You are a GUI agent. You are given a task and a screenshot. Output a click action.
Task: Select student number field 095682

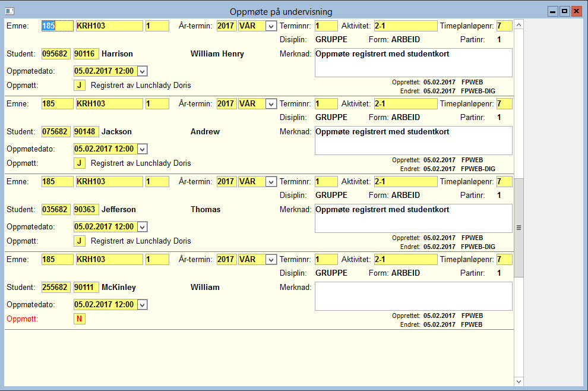coord(56,54)
